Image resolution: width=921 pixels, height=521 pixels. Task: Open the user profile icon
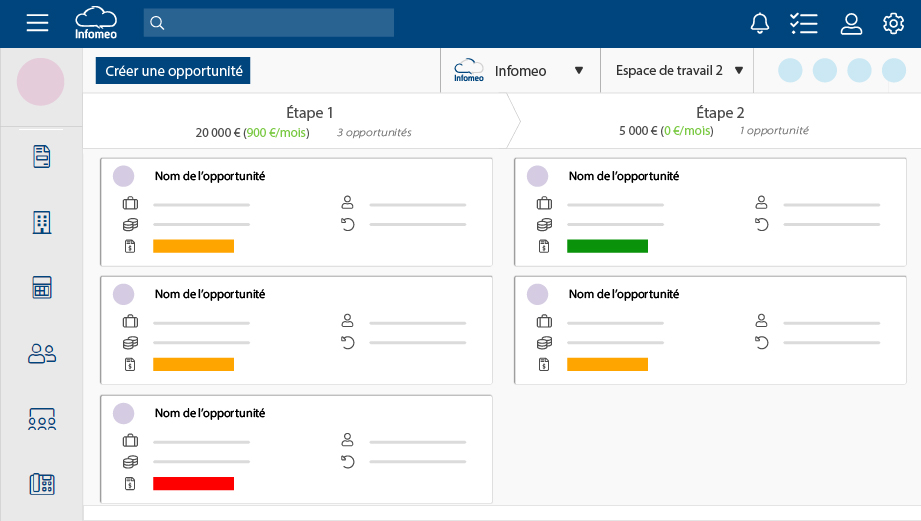851,23
